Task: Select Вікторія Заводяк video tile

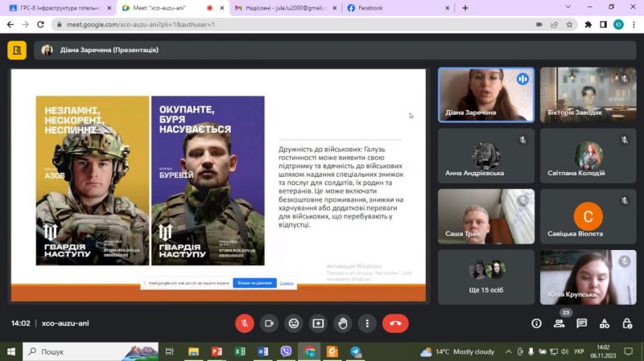Action: [x=588, y=95]
